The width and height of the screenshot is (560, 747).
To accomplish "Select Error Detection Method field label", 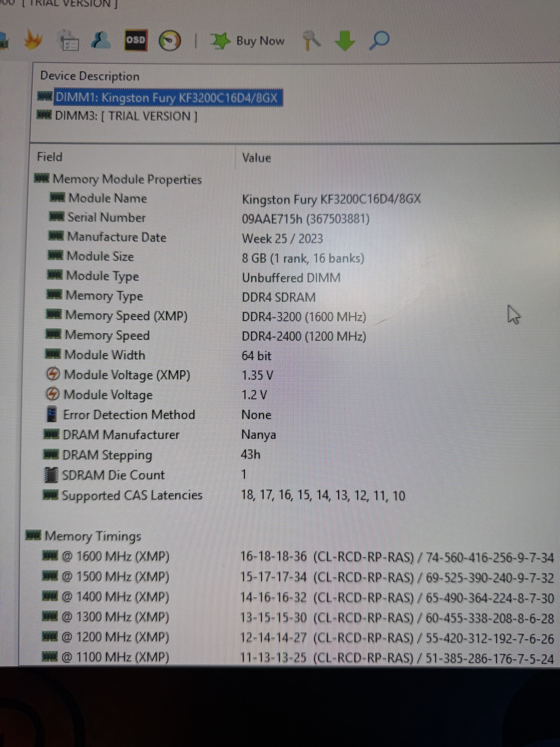I will tap(129, 415).
